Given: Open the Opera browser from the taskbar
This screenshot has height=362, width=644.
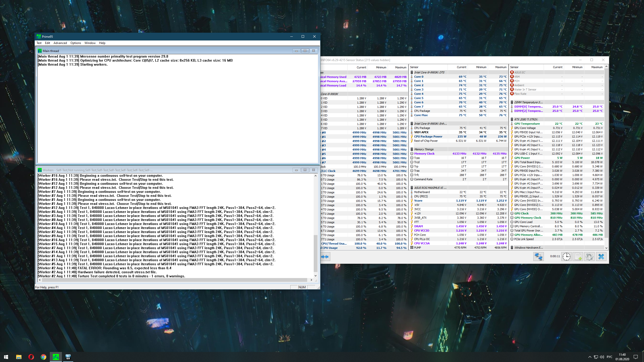Looking at the screenshot, I should click(31, 357).
